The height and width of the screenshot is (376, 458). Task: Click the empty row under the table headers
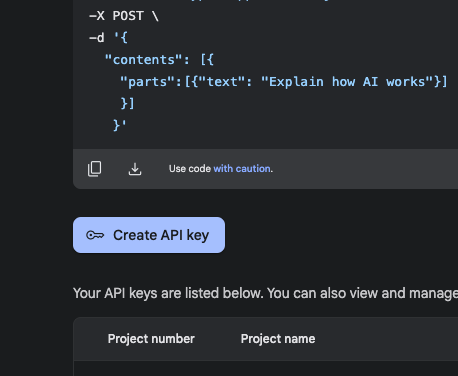pos(266,369)
